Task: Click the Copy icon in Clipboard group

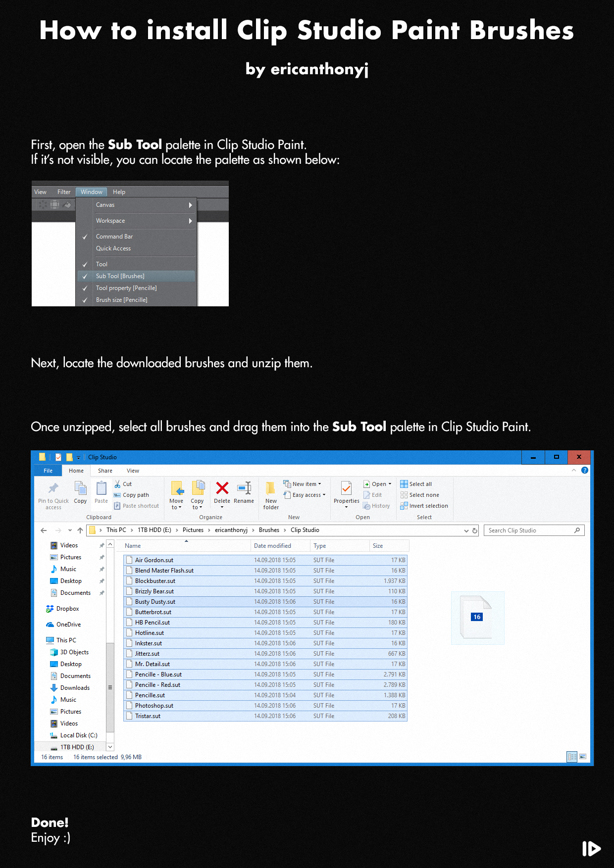Action: [80, 488]
